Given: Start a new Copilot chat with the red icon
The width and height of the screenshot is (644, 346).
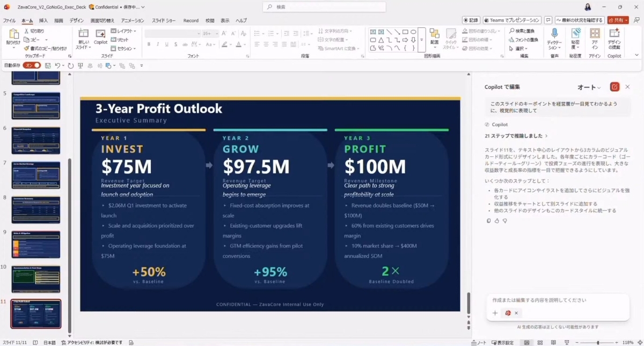Looking at the screenshot, I should pos(614,87).
